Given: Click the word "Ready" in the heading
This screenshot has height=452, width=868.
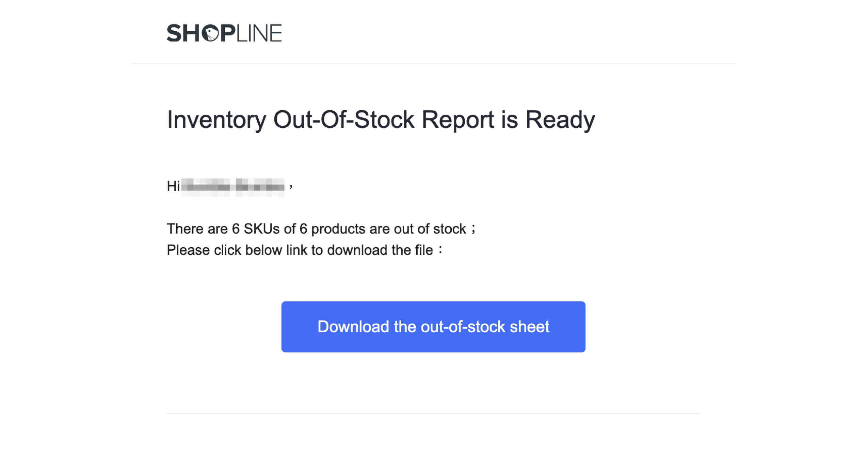Looking at the screenshot, I should (560, 120).
